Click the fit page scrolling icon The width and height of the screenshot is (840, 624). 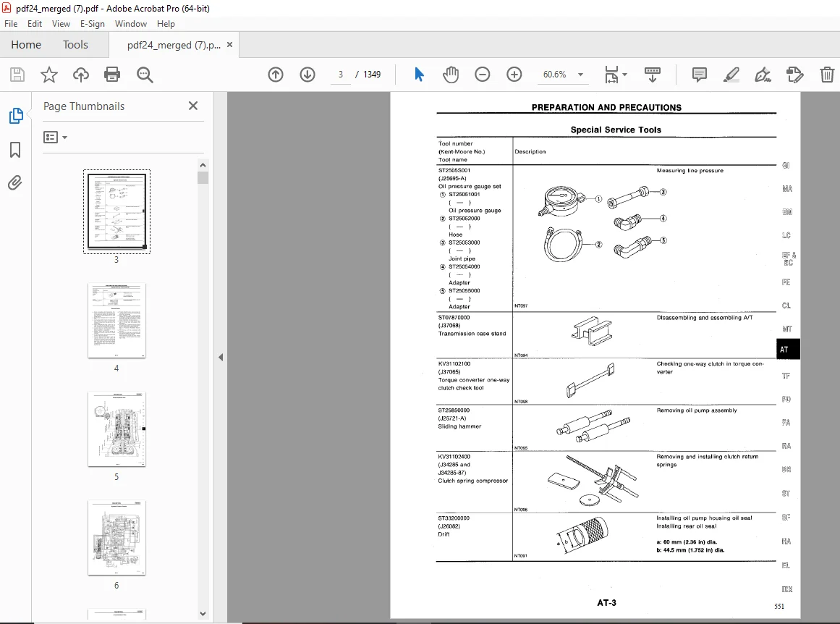612,75
